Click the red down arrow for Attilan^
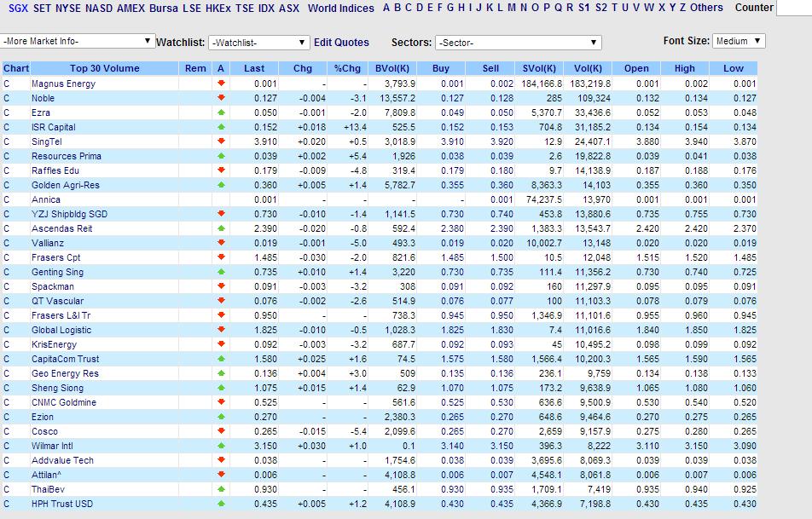The height and width of the screenshot is (519, 812). (221, 474)
